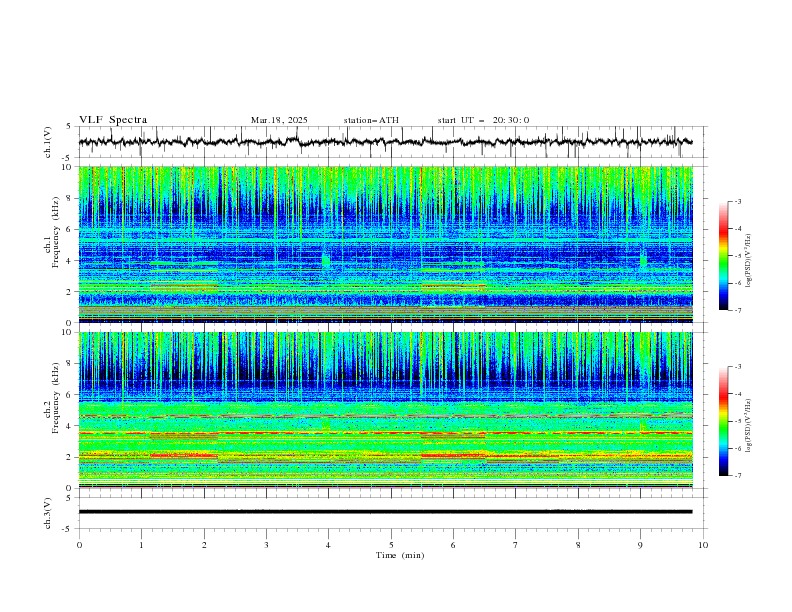Click the ch.1 spectrogram "4" kHz tick label
Screen dimensions: 792x612
[70, 261]
